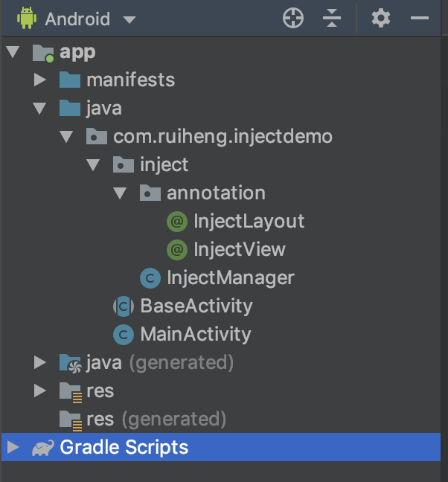Click the Collapse All icon

[x=332, y=19]
